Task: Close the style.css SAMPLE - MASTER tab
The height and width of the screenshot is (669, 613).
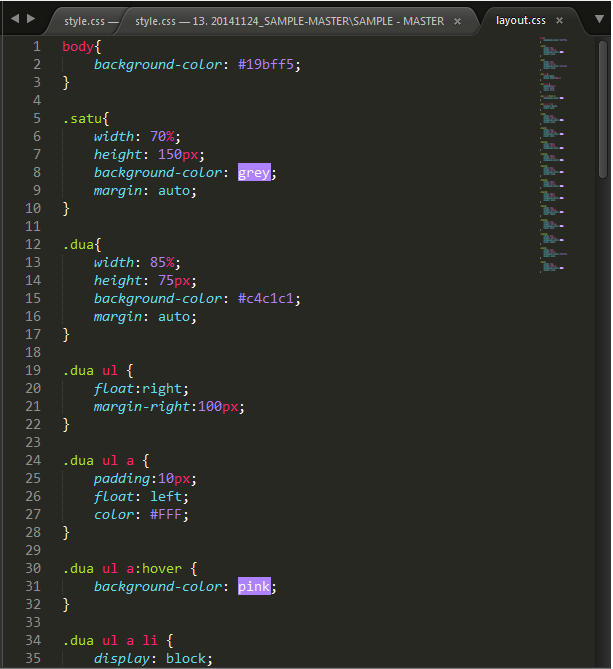Action: coord(457,21)
